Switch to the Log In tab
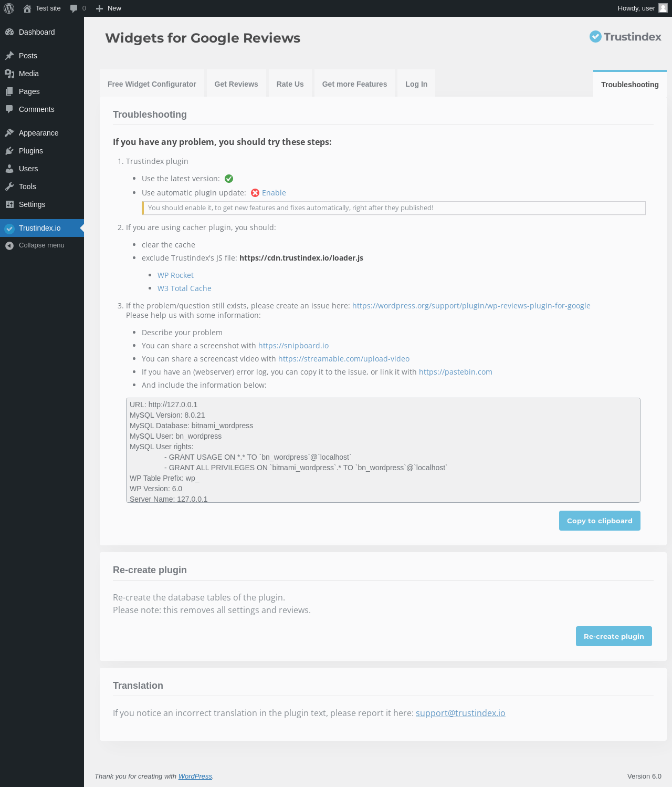Viewport: 672px width, 787px height. click(x=416, y=84)
